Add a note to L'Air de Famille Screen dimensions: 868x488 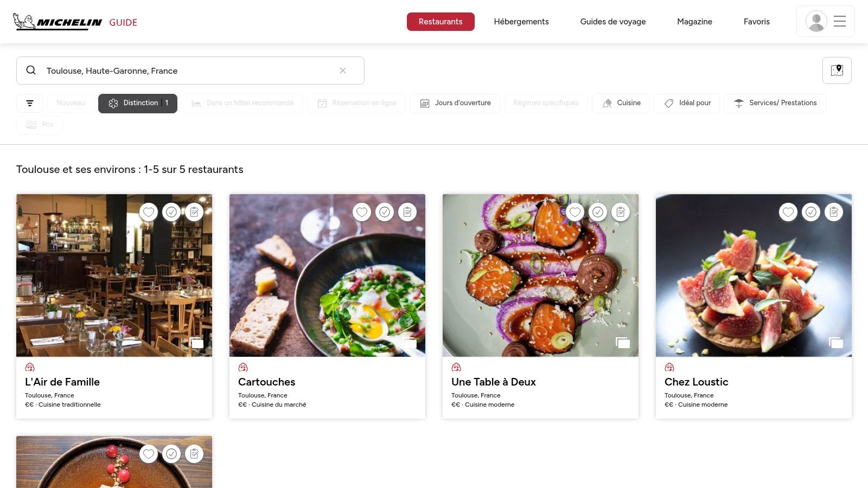[x=194, y=212]
